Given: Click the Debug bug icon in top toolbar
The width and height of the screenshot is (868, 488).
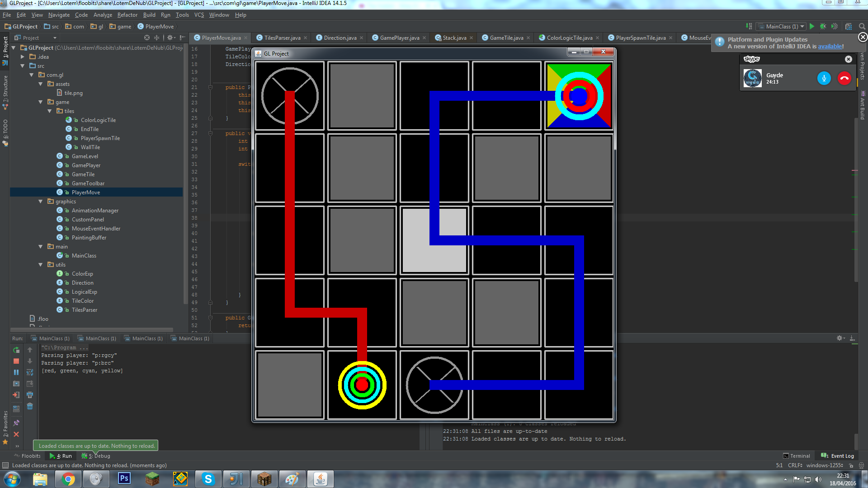Looking at the screenshot, I should (823, 26).
